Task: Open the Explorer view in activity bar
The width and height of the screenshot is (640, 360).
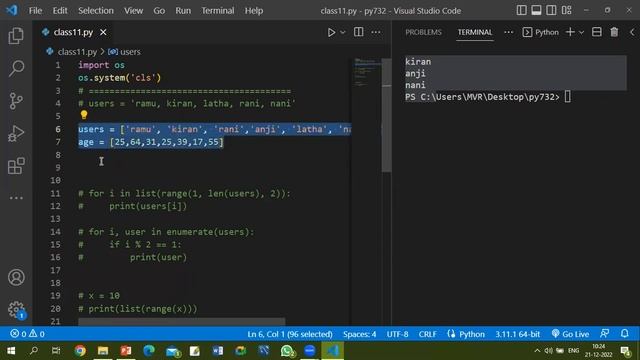Action: pos(16,36)
